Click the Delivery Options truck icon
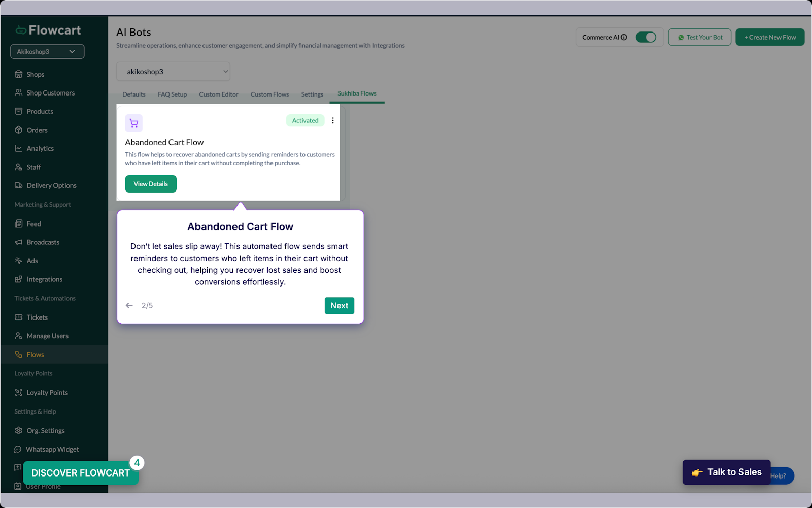 click(18, 185)
